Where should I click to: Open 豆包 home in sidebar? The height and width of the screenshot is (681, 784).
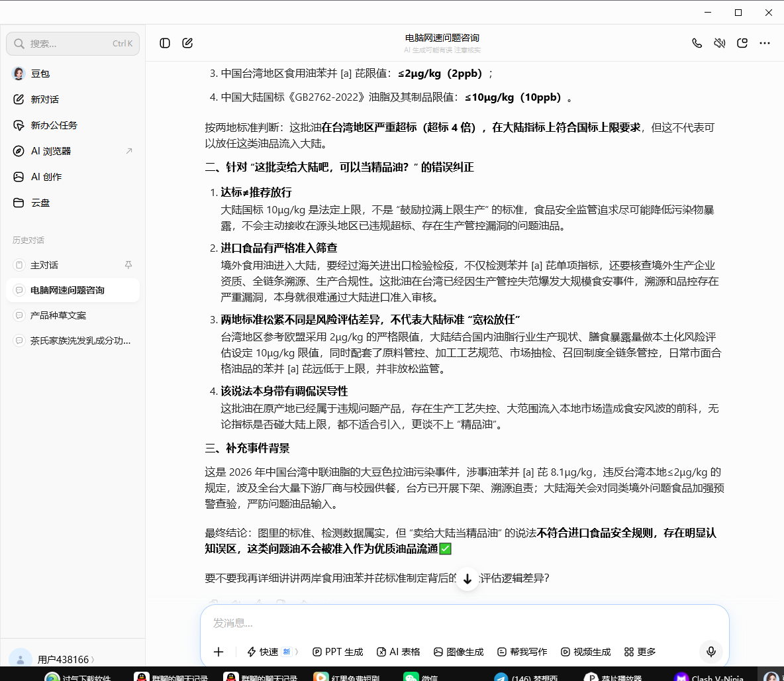tap(73, 74)
